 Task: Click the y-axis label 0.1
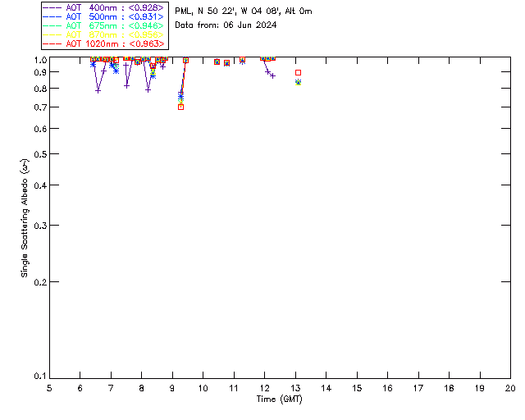pyautogui.click(x=40, y=377)
